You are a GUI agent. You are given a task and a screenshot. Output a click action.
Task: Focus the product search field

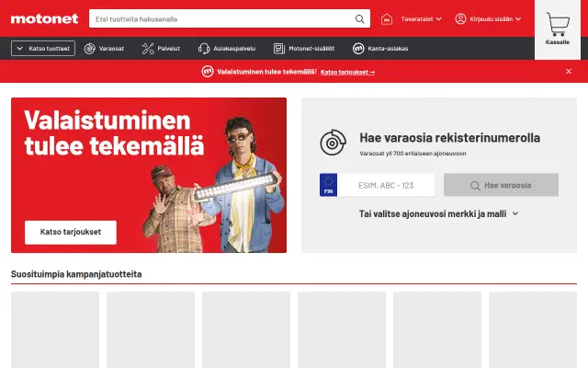(230, 18)
